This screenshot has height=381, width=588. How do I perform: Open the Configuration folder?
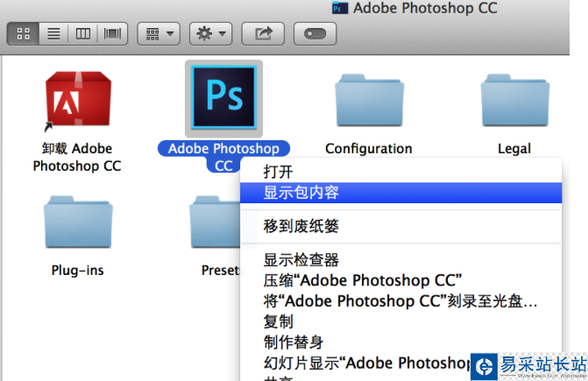pos(370,101)
